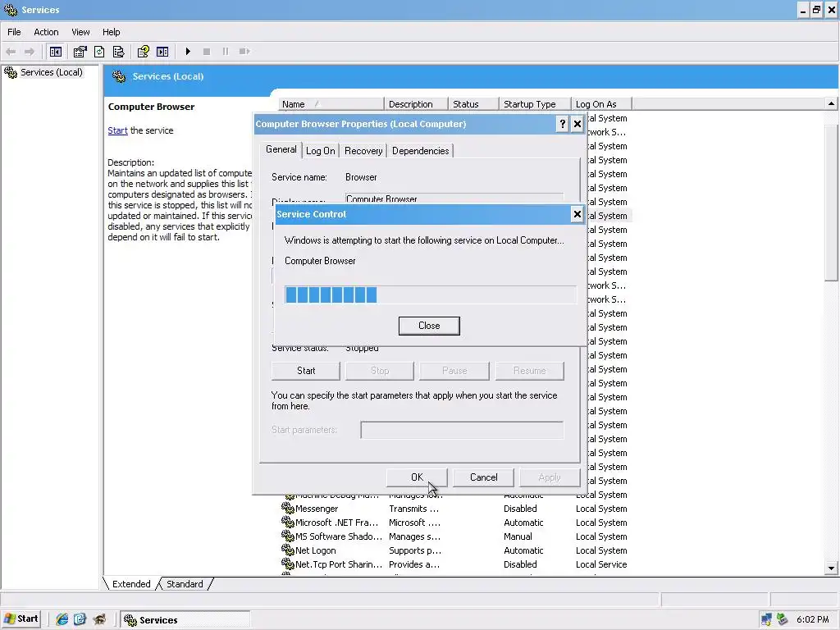Click the service start progress bar
The image size is (840, 630).
(431, 294)
